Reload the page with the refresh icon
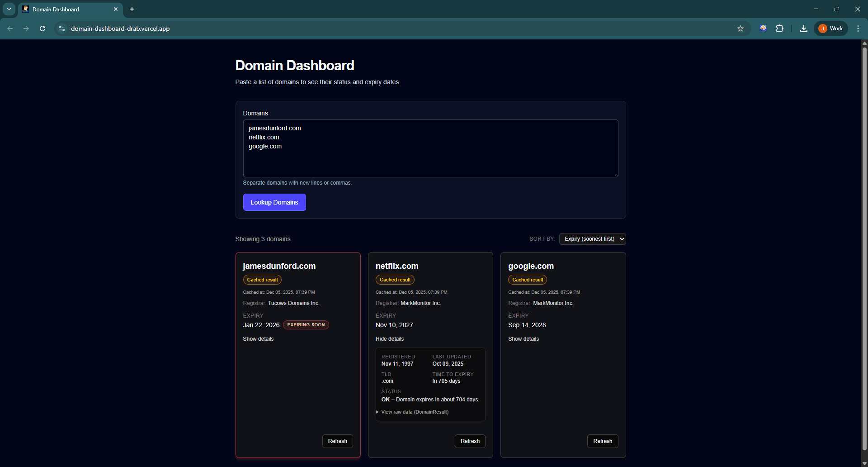Screen dimensions: 868x467 tap(42, 28)
